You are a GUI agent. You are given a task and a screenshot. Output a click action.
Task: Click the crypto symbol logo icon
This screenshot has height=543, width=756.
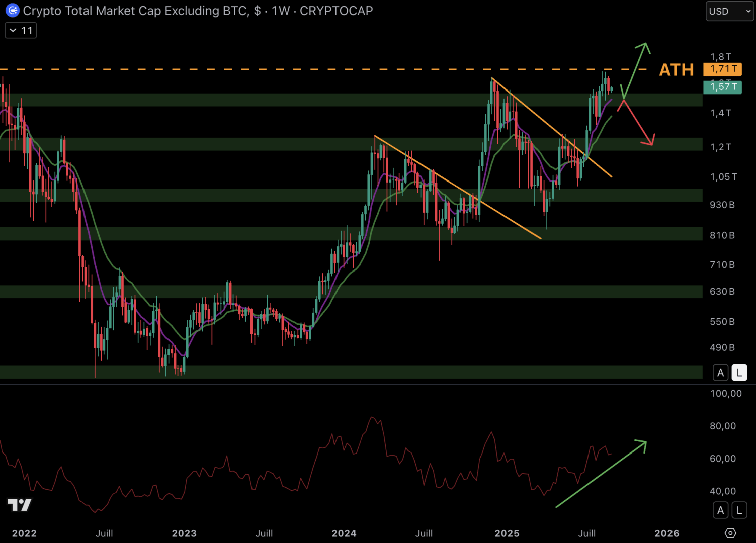point(12,11)
